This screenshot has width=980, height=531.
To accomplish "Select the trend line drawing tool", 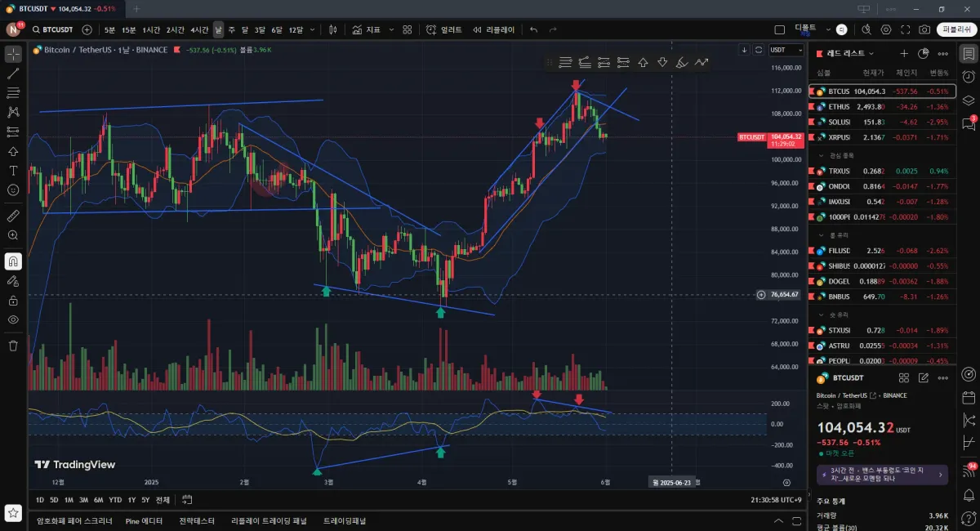I will click(13, 74).
